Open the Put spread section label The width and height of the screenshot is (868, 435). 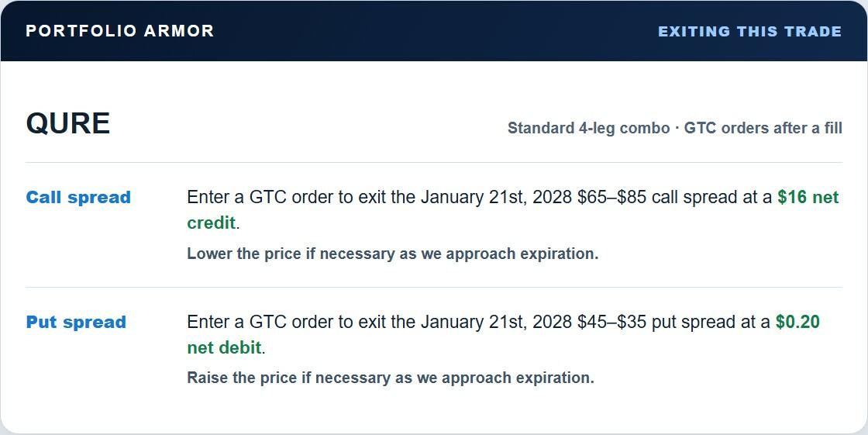pyautogui.click(x=76, y=322)
